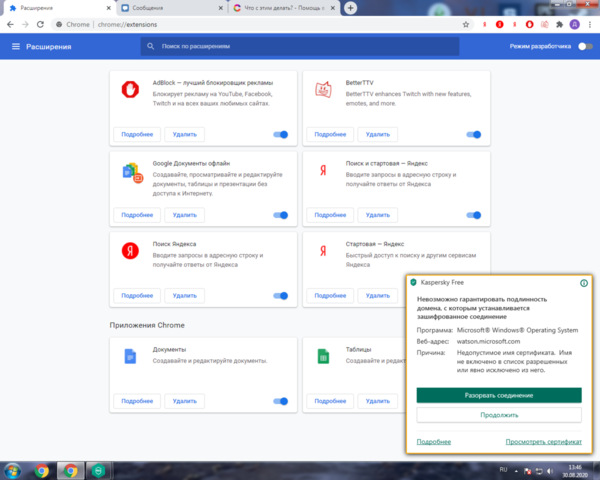Disable the Documents app toggle
This screenshot has height=480, width=600.
click(280, 401)
